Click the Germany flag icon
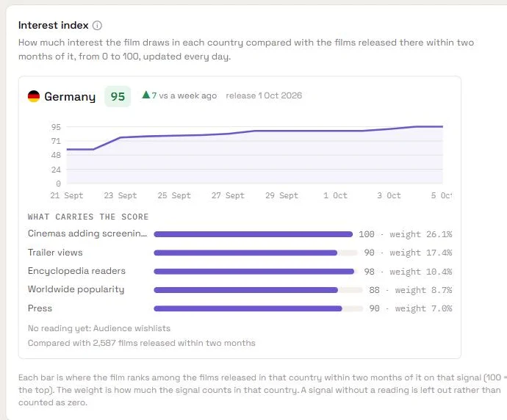The width and height of the screenshot is (507, 420). [x=34, y=96]
